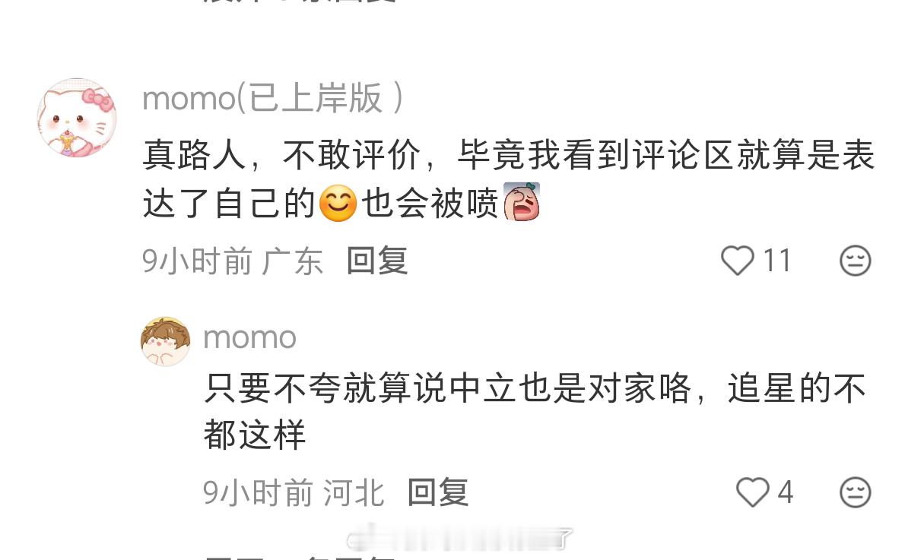The image size is (924, 560).
Task: Tap the crying sticker after 也会被喷
Action: [x=521, y=201]
